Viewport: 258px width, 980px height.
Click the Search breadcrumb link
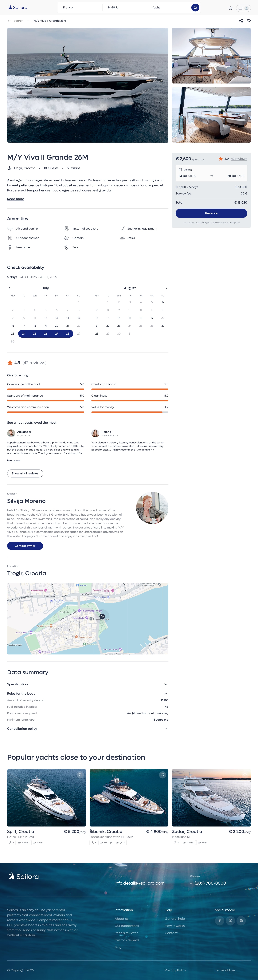point(18,21)
